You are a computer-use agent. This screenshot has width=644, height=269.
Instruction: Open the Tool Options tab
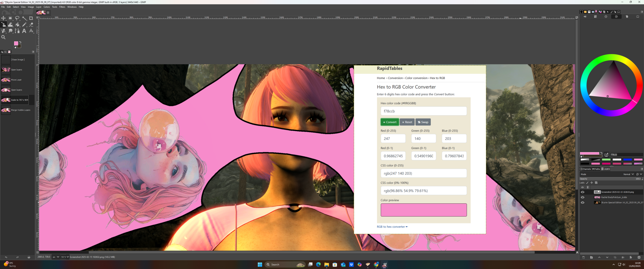point(2,52)
